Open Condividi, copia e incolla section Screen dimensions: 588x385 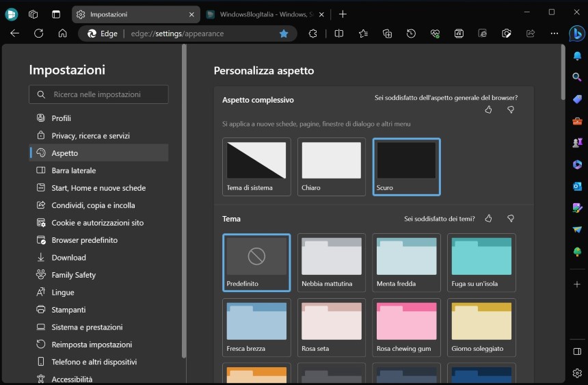[x=98, y=205]
